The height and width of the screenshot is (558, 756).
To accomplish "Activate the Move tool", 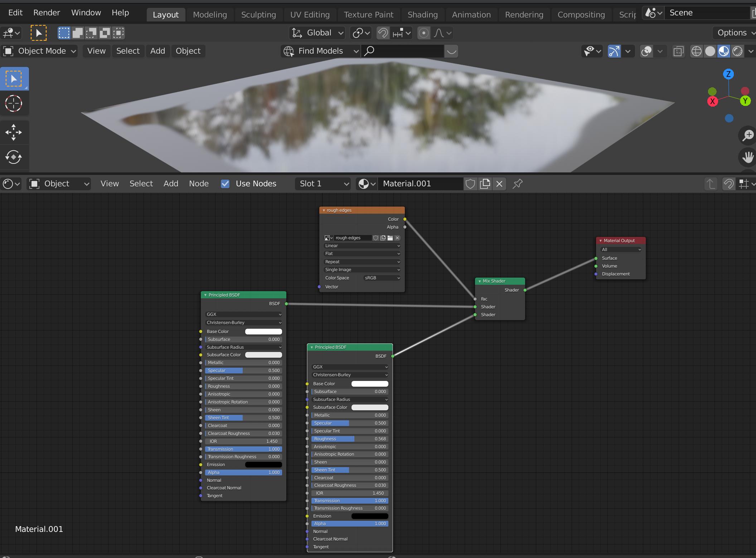I will pyautogui.click(x=14, y=132).
